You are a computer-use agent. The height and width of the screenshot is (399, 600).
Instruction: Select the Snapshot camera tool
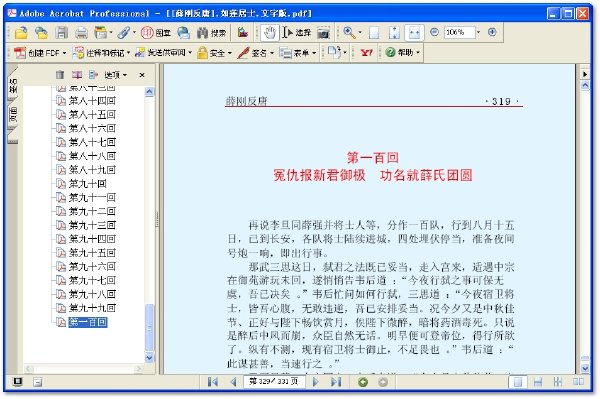(323, 33)
